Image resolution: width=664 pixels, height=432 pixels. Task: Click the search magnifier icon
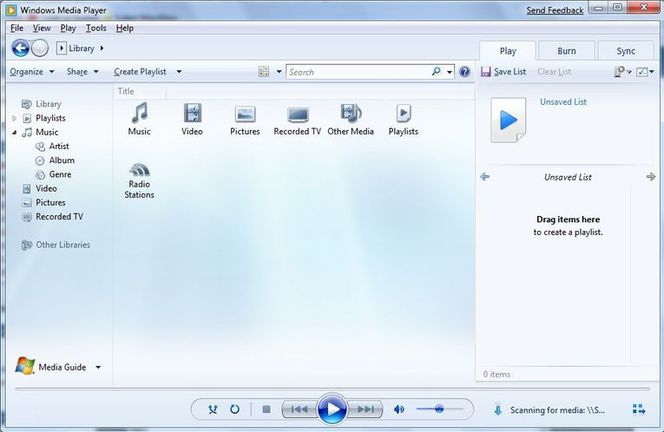[436, 72]
